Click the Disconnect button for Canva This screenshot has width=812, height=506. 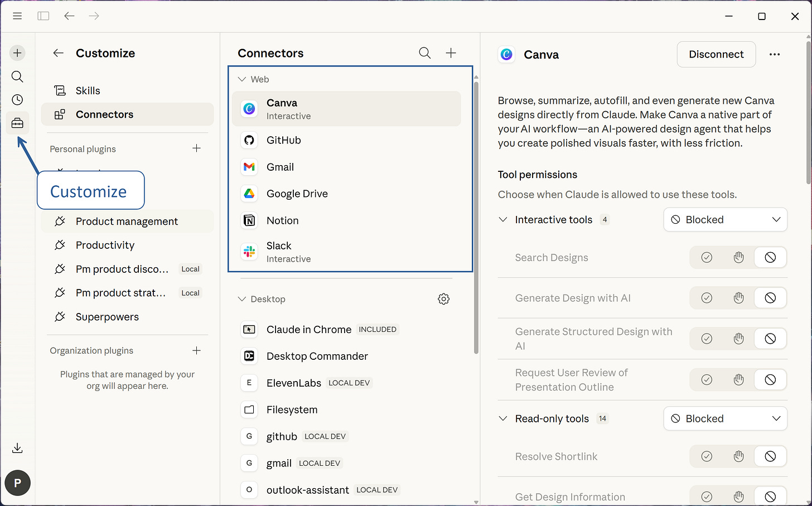(716, 54)
